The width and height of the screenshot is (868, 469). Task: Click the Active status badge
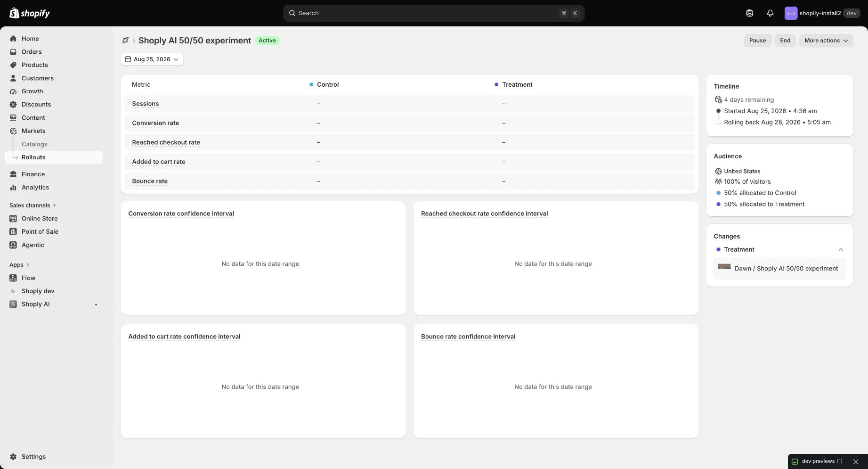pyautogui.click(x=267, y=41)
